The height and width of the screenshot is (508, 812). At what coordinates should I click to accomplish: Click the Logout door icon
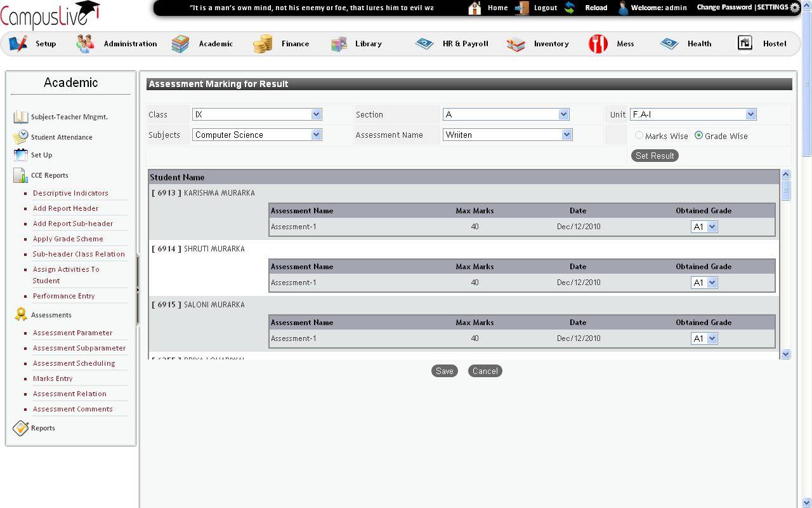click(x=522, y=8)
